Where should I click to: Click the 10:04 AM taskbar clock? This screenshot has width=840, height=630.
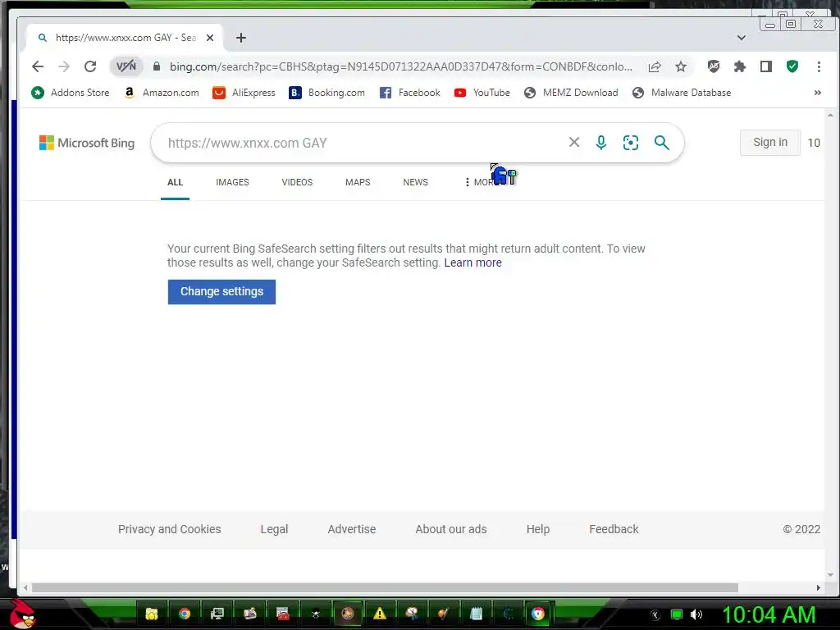coord(769,614)
